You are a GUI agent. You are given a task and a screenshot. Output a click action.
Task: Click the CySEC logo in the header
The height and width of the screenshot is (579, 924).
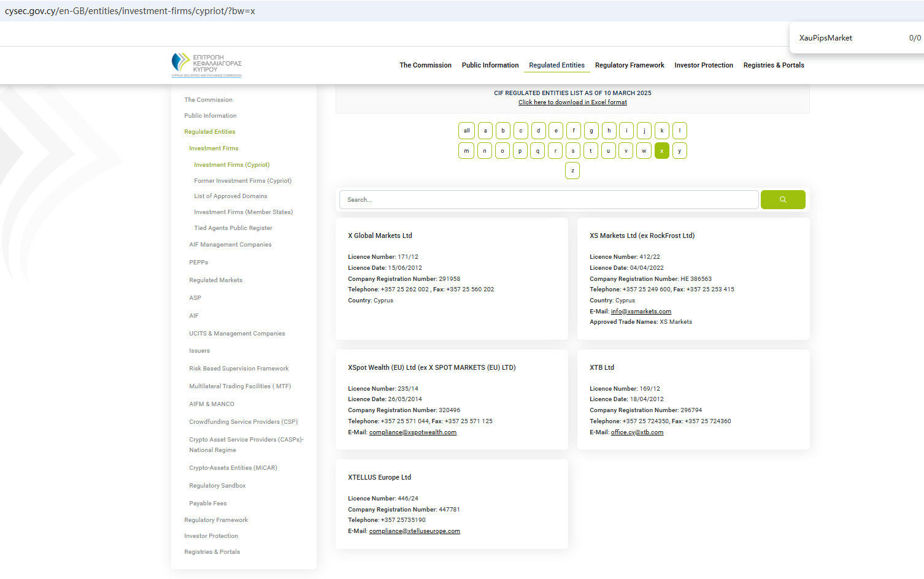click(x=207, y=65)
